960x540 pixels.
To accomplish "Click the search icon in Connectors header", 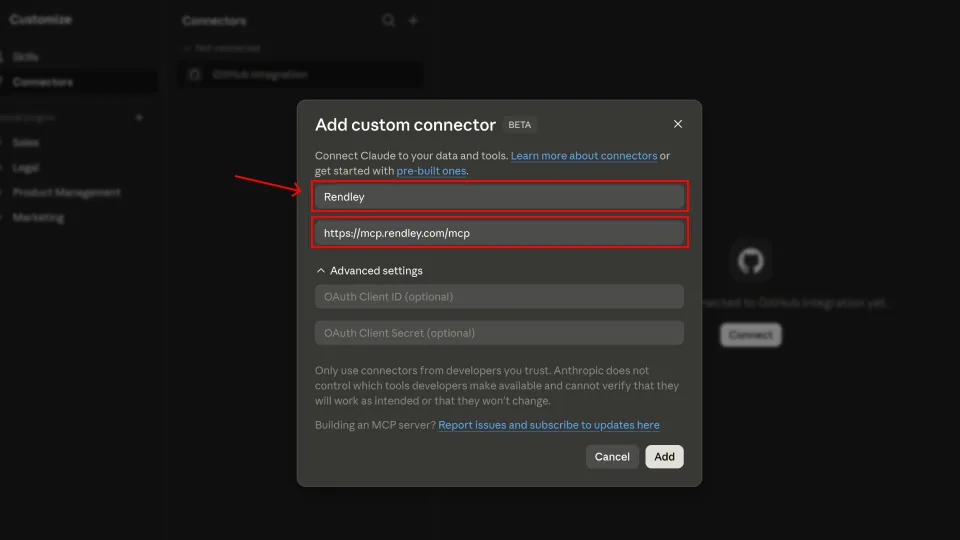I will pyautogui.click(x=388, y=20).
